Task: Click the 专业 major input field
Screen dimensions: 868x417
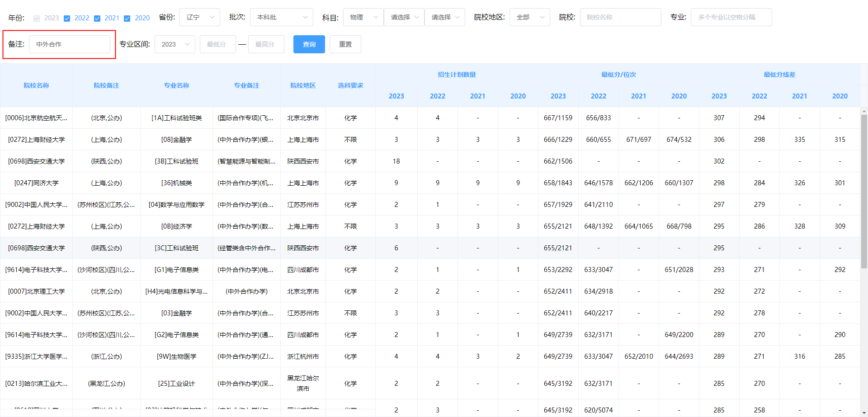Action: (731, 17)
